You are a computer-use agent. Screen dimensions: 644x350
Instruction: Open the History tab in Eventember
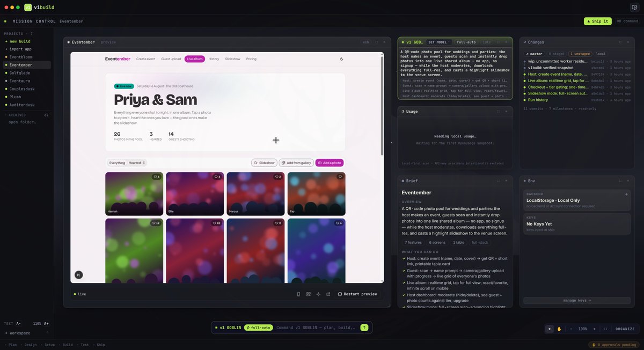pyautogui.click(x=214, y=59)
